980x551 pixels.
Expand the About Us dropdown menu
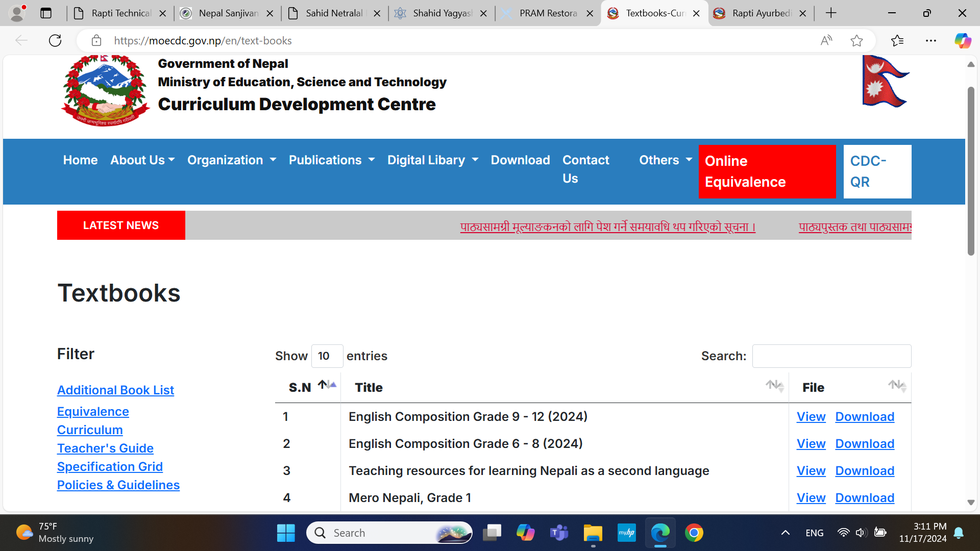click(142, 160)
